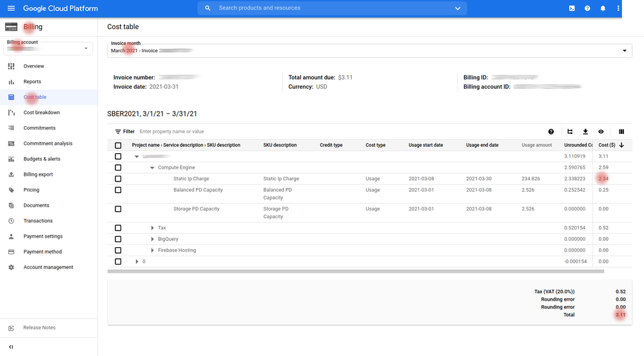Click the Overview sidebar icon

click(11, 66)
